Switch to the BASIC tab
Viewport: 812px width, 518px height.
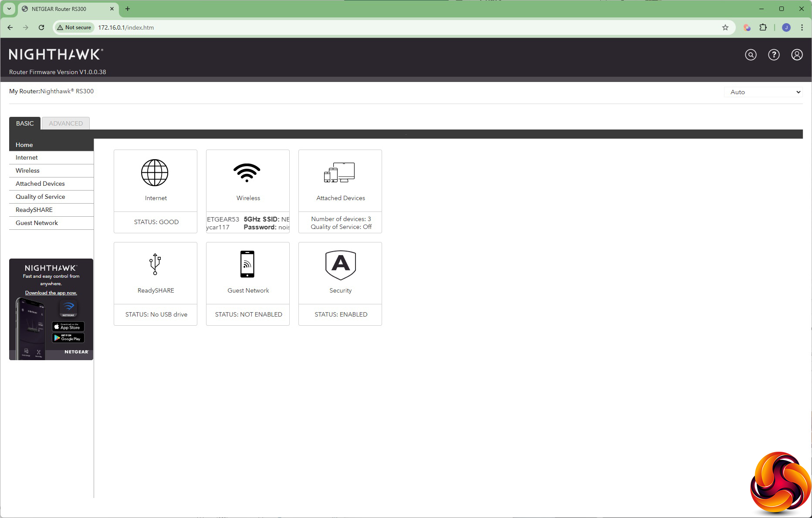25,123
